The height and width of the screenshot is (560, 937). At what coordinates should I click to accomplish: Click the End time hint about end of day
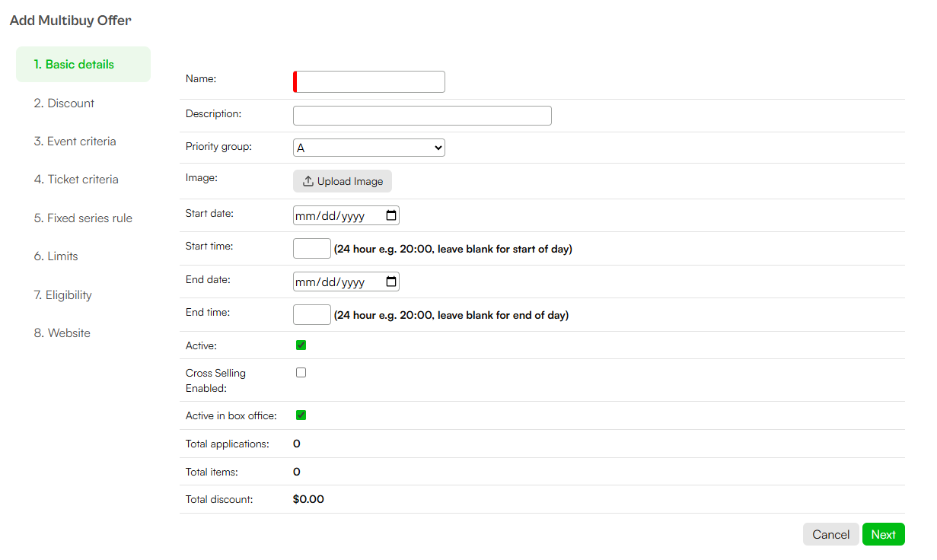451,315
